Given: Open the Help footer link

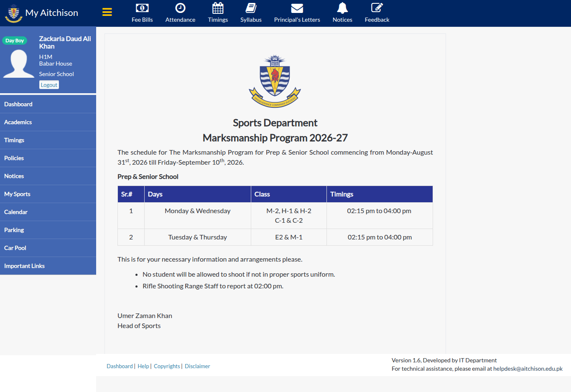Looking at the screenshot, I should coord(143,366).
